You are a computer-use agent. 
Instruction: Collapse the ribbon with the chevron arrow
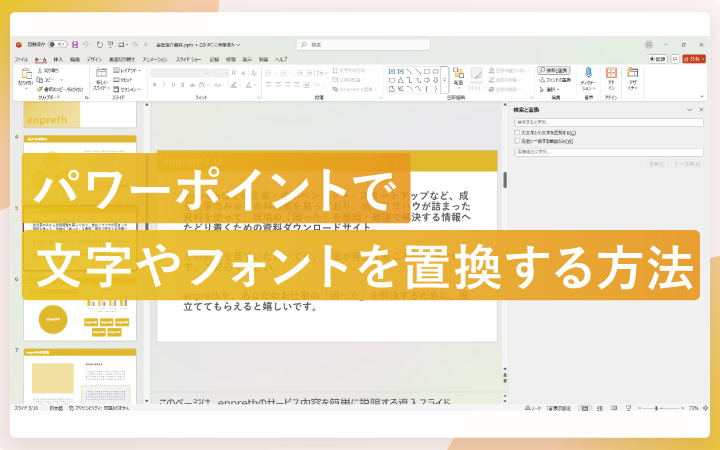[701, 96]
